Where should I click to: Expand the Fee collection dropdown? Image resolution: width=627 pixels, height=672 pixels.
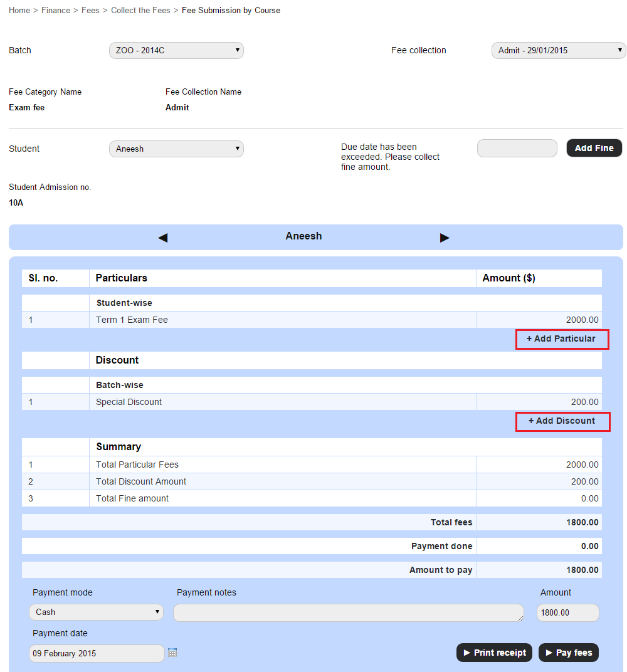point(558,50)
